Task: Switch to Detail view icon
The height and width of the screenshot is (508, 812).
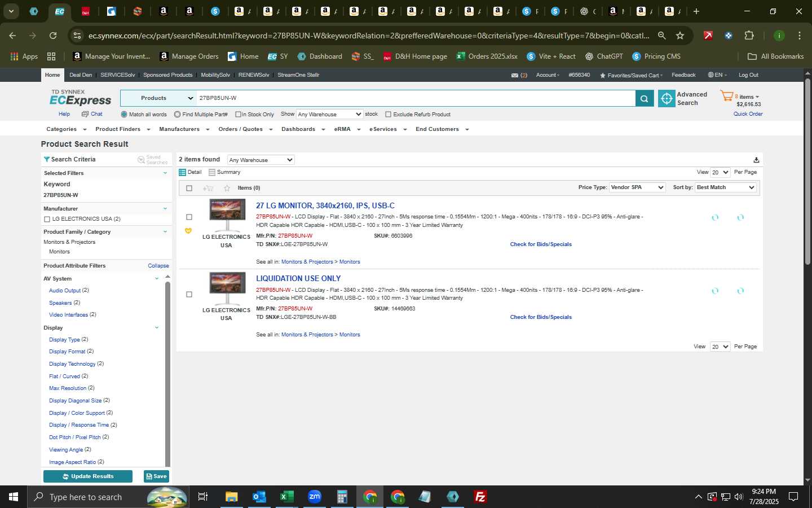Action: pos(182,172)
